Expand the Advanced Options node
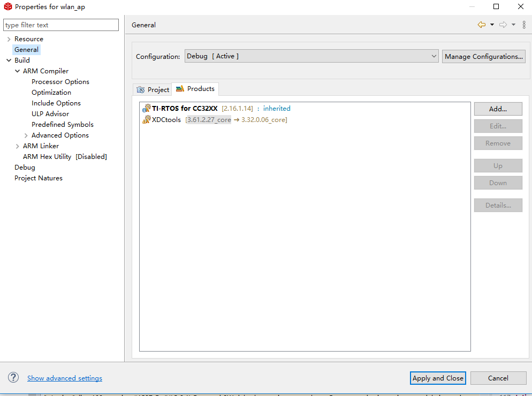The image size is (532, 396). click(x=26, y=135)
